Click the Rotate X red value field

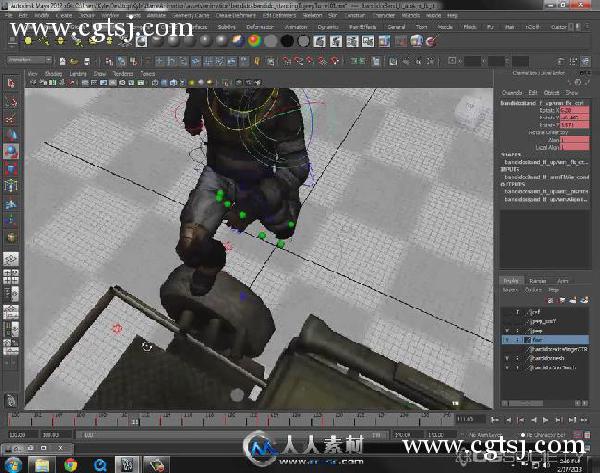(574, 110)
